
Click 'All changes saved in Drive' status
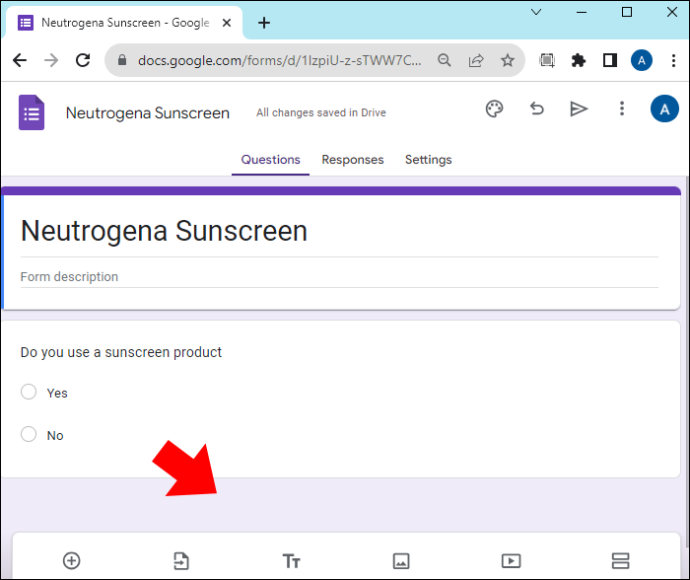[x=321, y=113]
